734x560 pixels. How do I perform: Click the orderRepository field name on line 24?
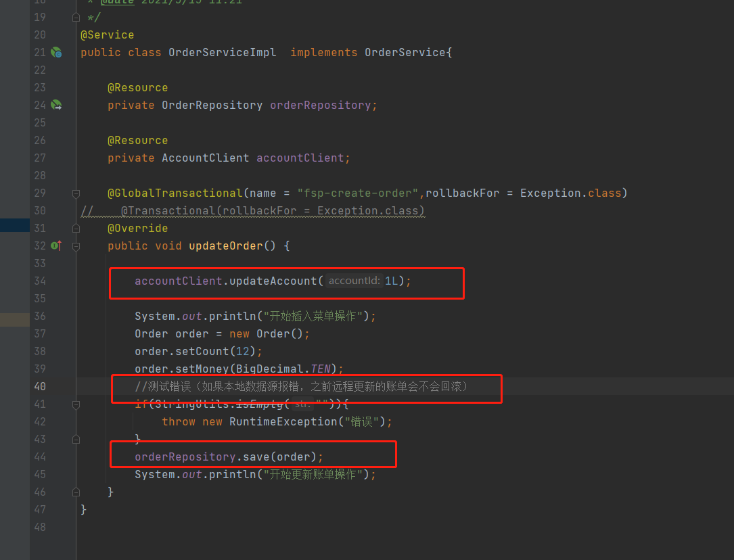click(321, 106)
